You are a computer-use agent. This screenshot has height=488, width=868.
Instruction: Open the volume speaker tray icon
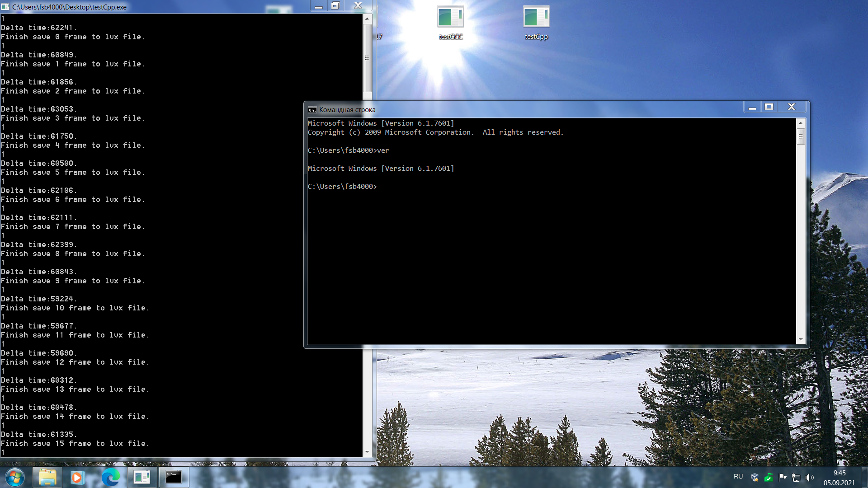pos(809,477)
